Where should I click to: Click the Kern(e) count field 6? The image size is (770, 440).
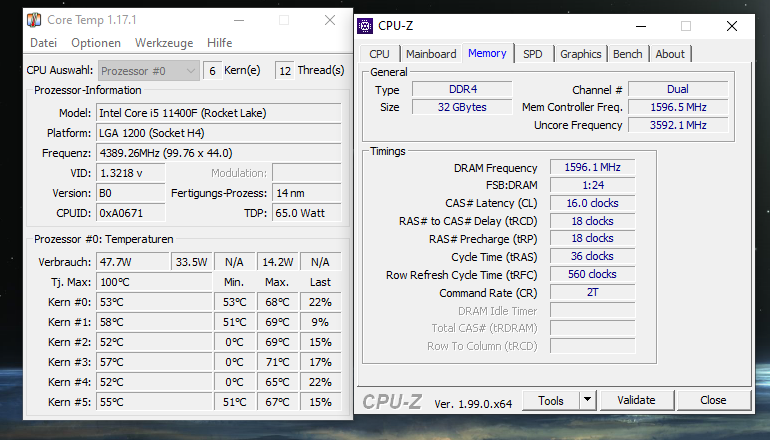(212, 71)
